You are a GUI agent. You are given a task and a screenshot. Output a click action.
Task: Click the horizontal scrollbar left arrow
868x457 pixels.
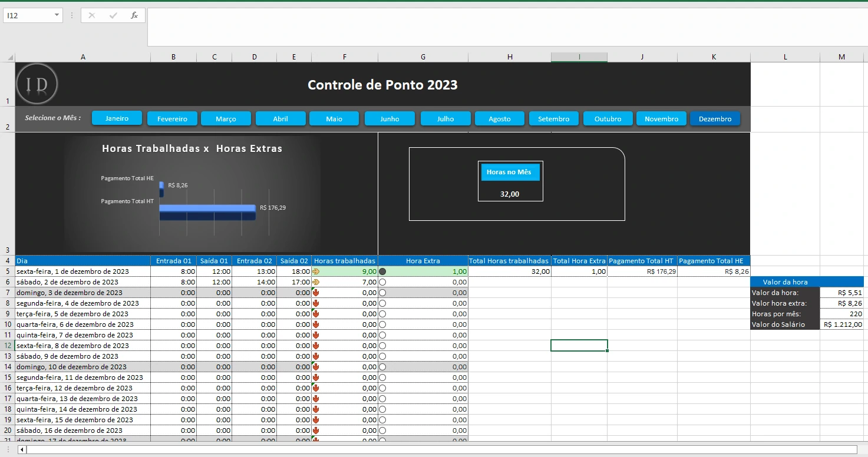tap(22, 450)
